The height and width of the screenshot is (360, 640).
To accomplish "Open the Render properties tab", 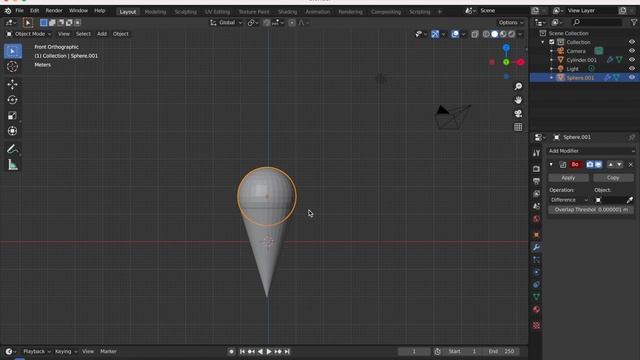I will [x=536, y=169].
